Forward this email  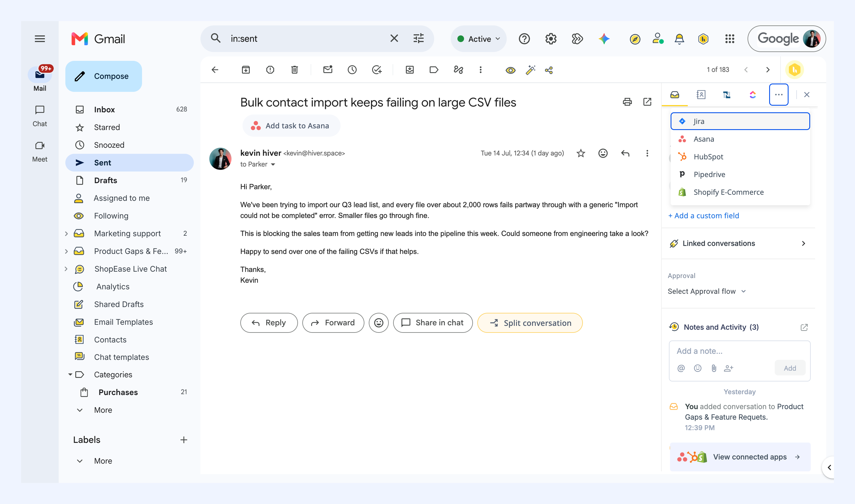click(x=333, y=323)
